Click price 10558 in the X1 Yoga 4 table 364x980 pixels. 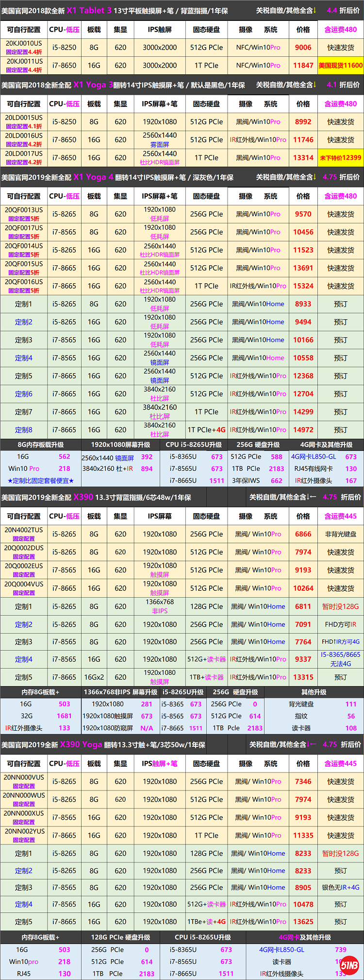click(303, 358)
